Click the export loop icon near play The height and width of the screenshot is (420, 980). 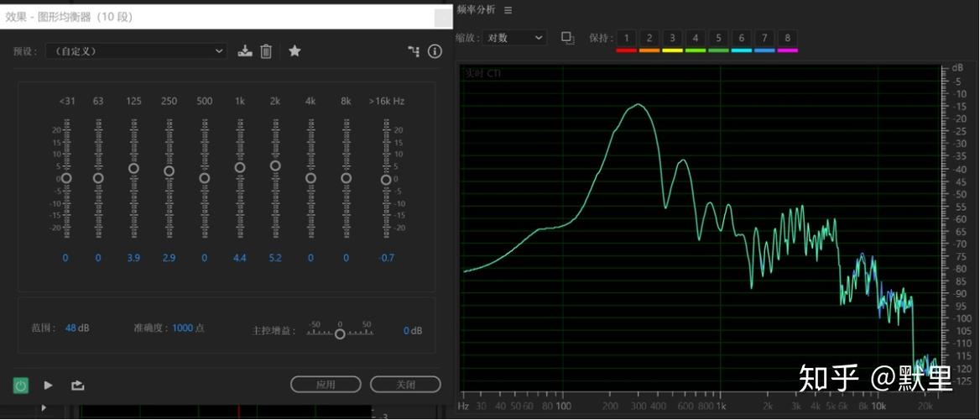(x=77, y=385)
